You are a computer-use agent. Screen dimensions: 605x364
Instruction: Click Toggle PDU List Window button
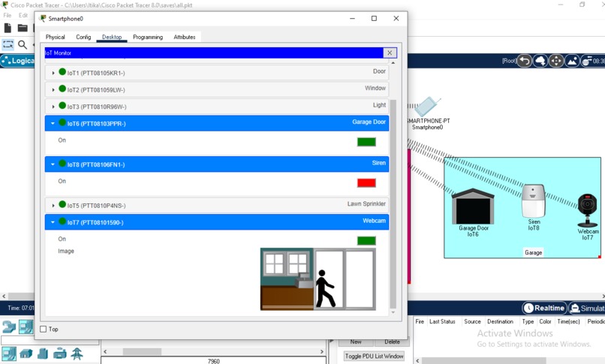pos(375,356)
